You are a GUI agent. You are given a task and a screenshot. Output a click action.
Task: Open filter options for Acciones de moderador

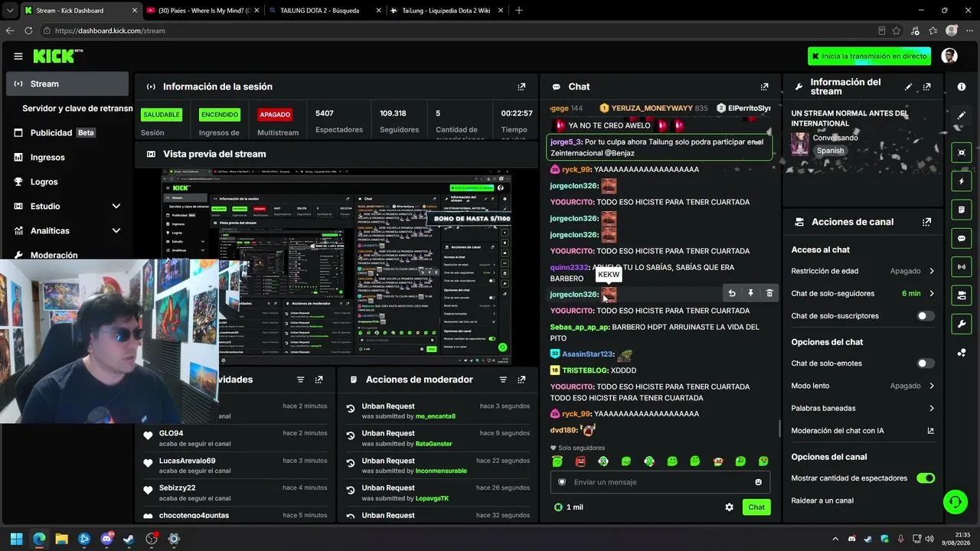tap(503, 380)
